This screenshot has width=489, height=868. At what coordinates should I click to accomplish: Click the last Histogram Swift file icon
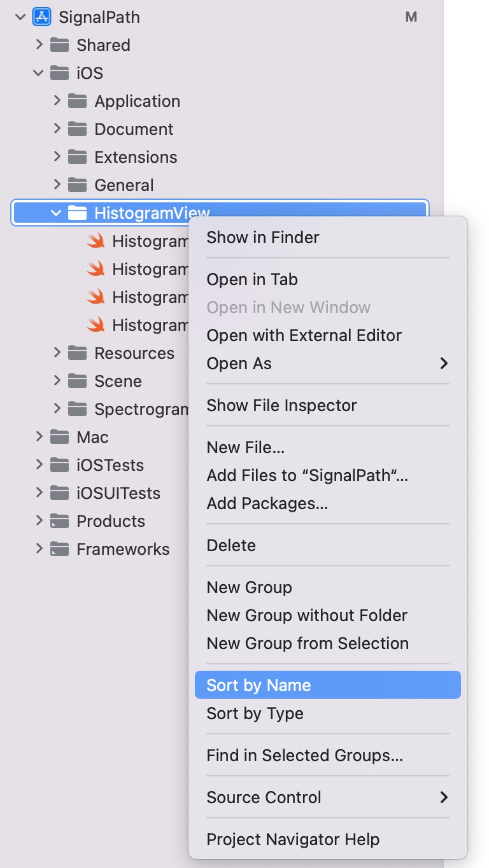tap(96, 325)
